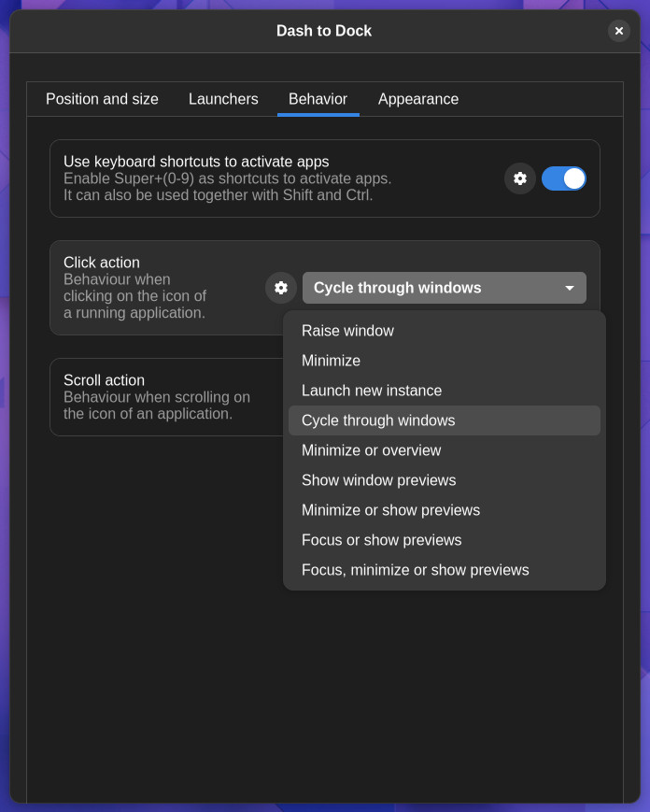
Task: Collapse the Click action combo box
Action: coord(444,288)
